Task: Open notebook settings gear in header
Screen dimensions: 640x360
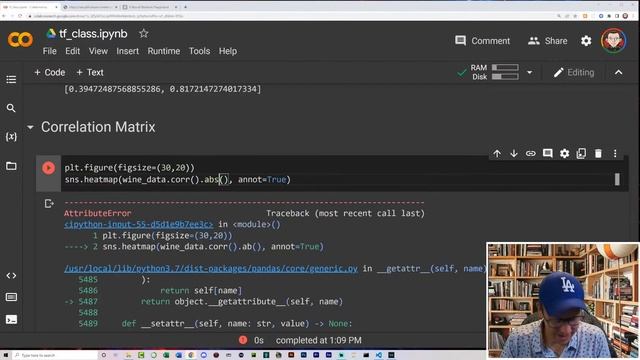Action: pos(586,41)
